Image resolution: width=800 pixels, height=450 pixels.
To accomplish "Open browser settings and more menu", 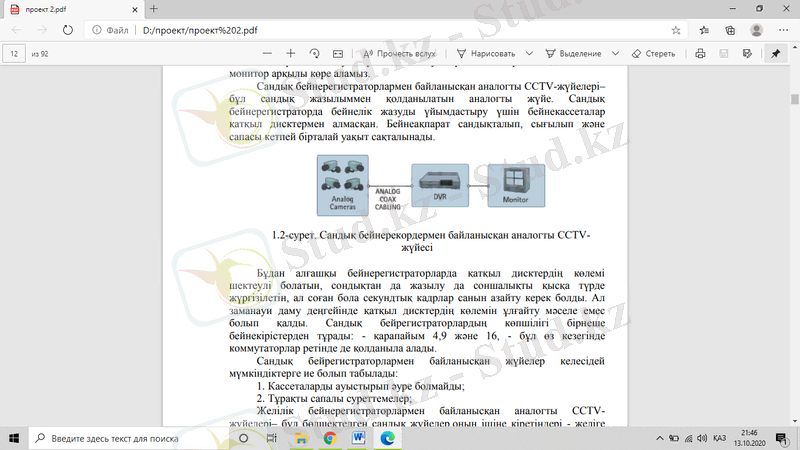I will 784,30.
